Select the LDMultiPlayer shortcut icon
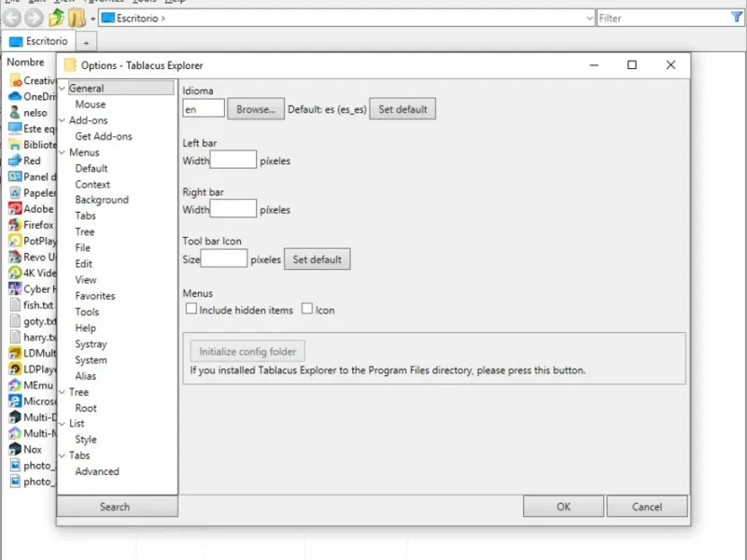 tap(15, 353)
